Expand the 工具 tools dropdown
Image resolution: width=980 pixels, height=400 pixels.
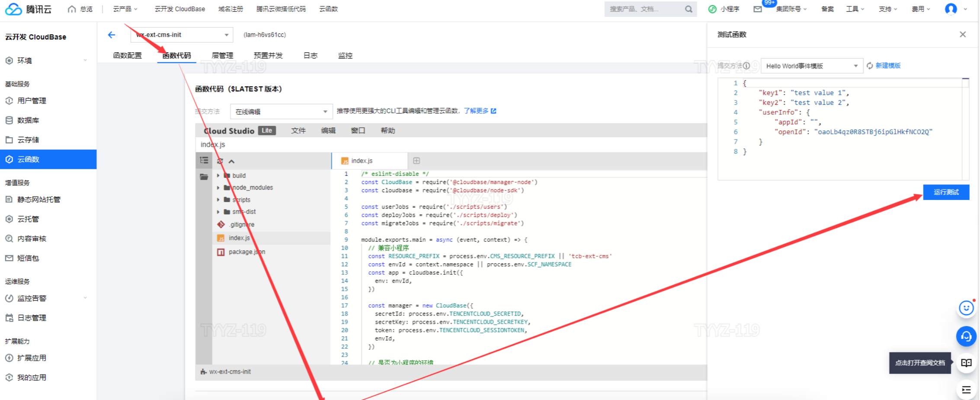coord(855,9)
